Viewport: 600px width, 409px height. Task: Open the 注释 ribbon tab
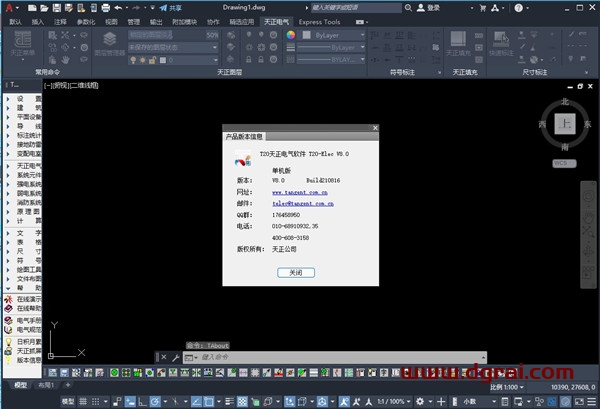(61, 21)
